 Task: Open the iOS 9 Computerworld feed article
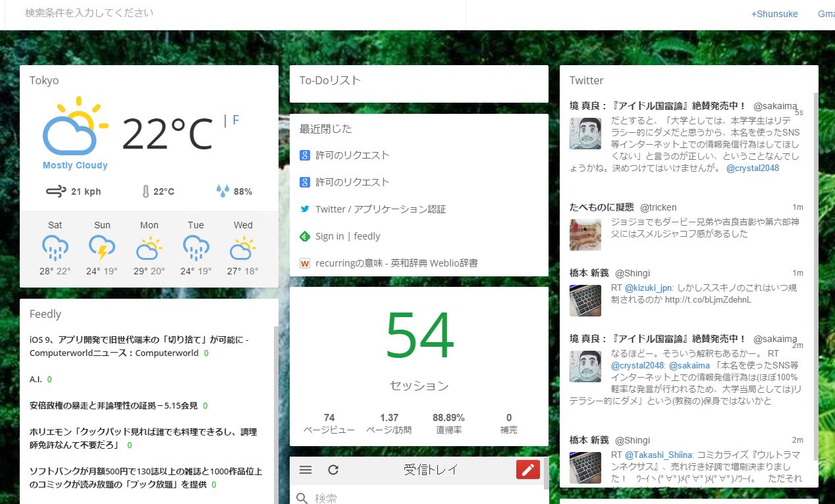[139, 346]
